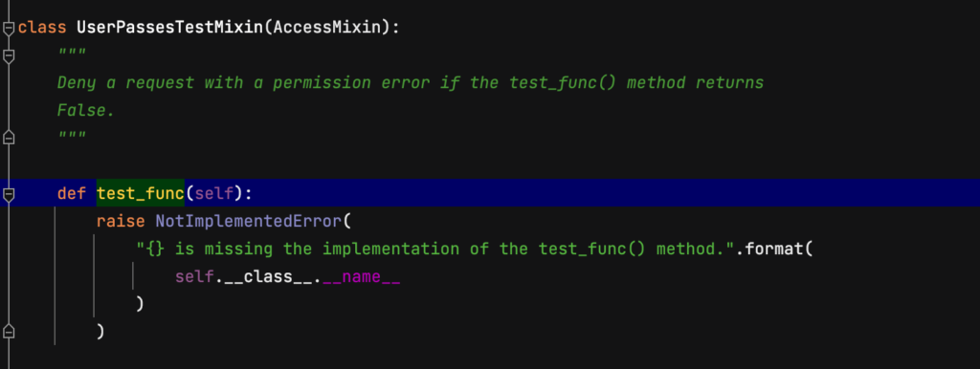Viewport: 980px width, 369px height.
Task: Fold the docstring at opening triple quotes
Action: point(8,55)
